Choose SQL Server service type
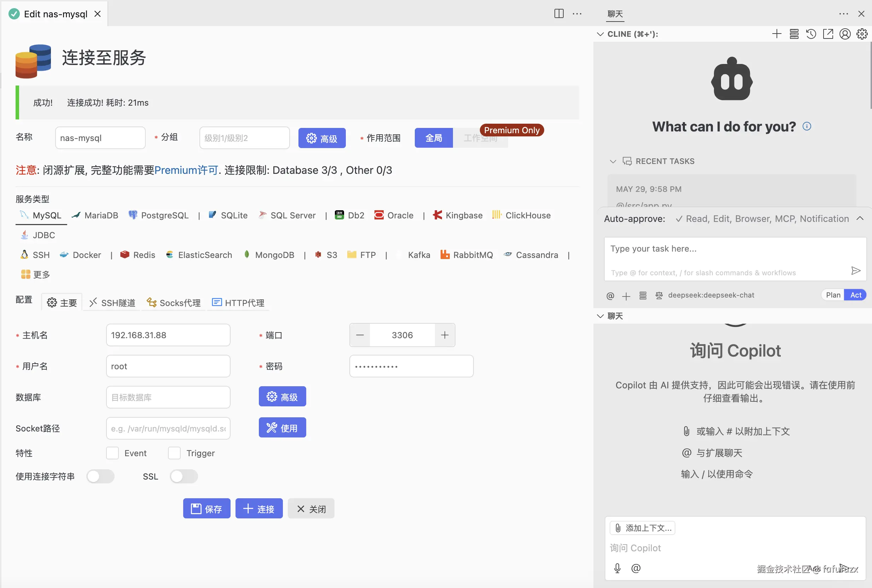 pos(287,215)
